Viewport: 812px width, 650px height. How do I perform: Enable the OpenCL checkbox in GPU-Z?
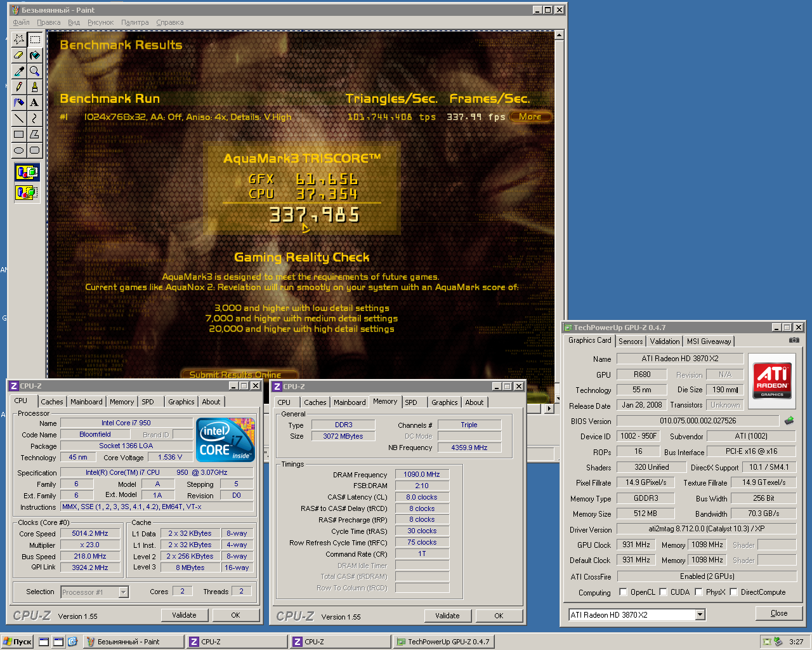pyautogui.click(x=623, y=592)
